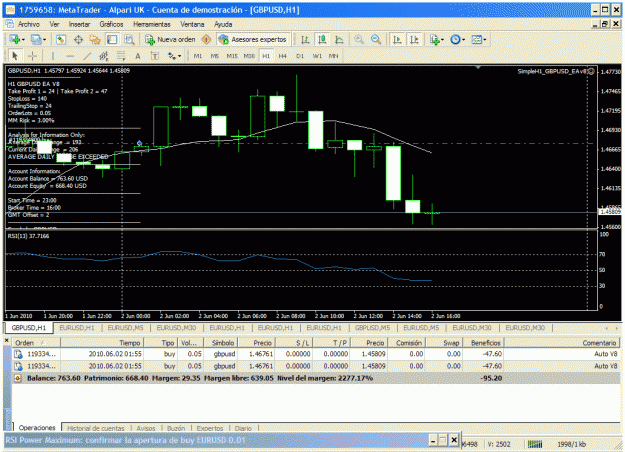The image size is (625, 452).
Task: Open the Navigator folder icon
Action: click(95, 39)
